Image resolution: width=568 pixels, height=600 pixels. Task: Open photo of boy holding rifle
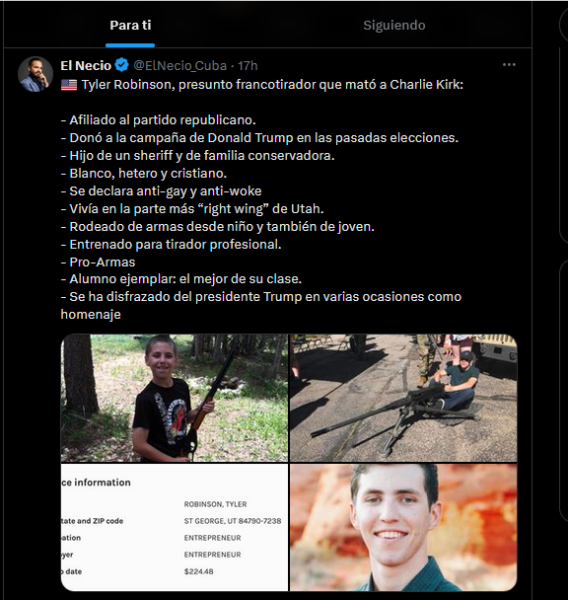174,398
